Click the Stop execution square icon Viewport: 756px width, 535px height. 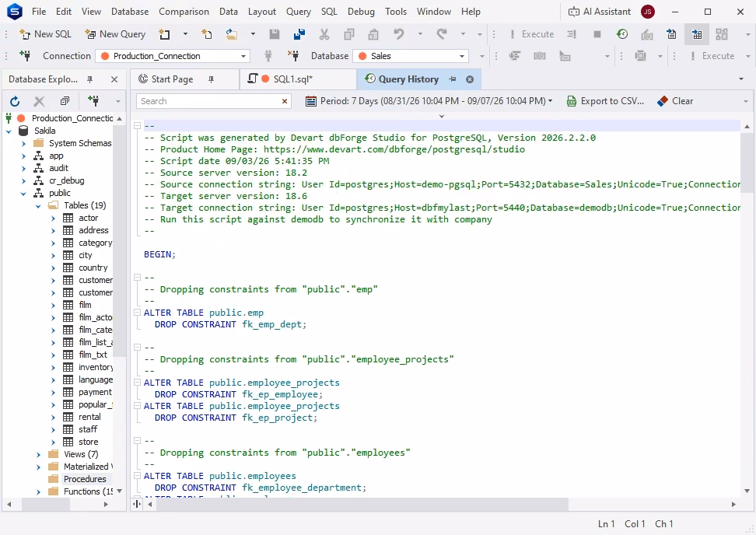[x=597, y=34]
